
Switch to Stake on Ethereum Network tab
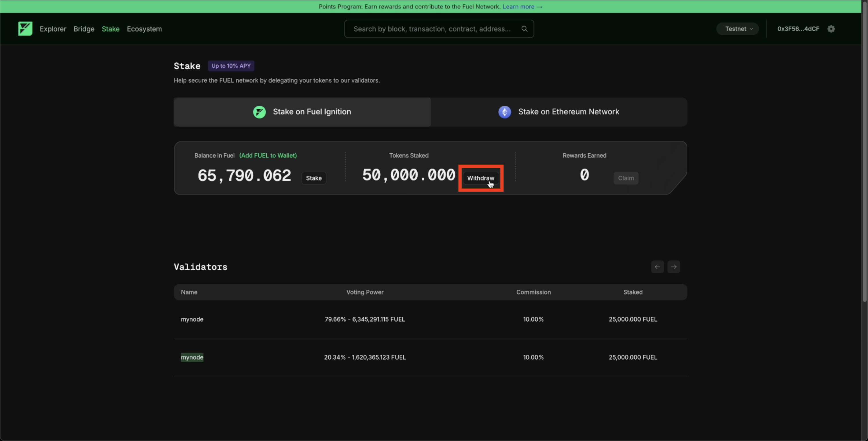(559, 112)
